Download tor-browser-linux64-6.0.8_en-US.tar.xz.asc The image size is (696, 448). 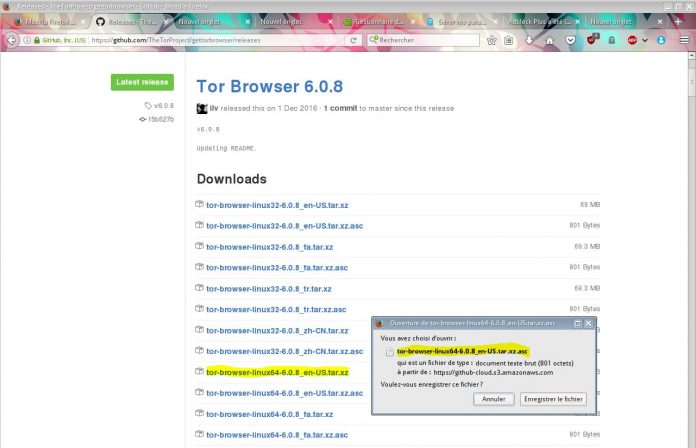tap(285, 393)
